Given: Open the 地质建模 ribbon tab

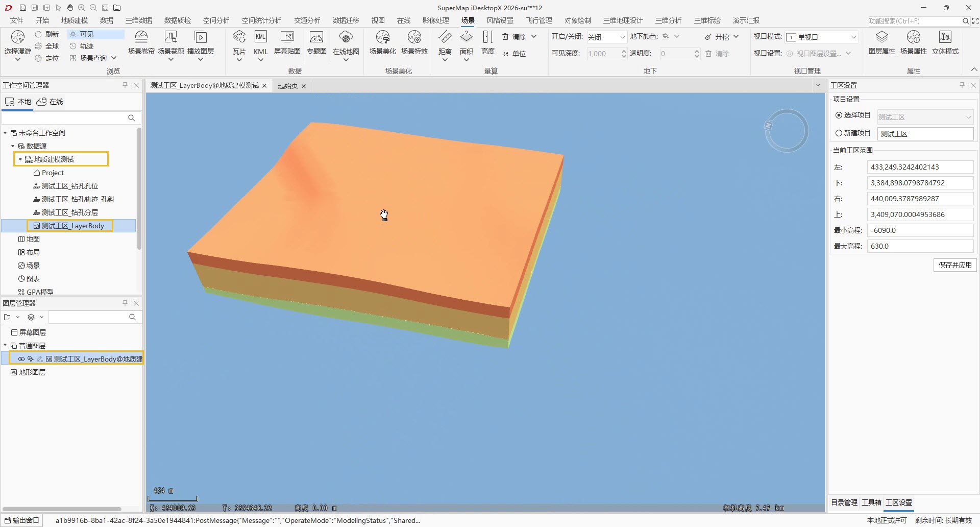Looking at the screenshot, I should [75, 20].
